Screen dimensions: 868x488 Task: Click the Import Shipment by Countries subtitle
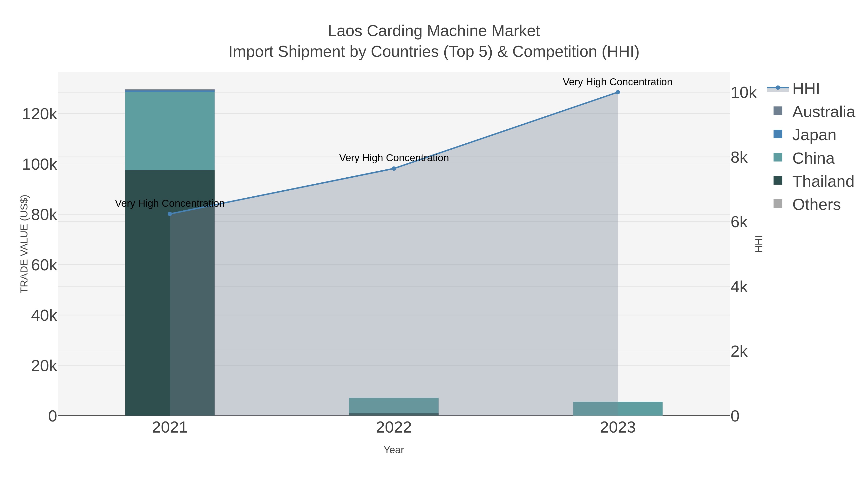tap(434, 52)
